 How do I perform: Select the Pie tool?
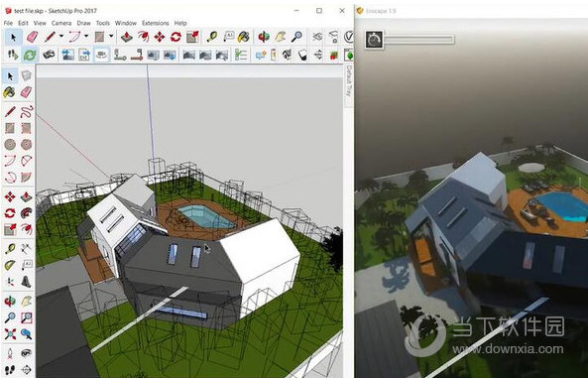26,178
